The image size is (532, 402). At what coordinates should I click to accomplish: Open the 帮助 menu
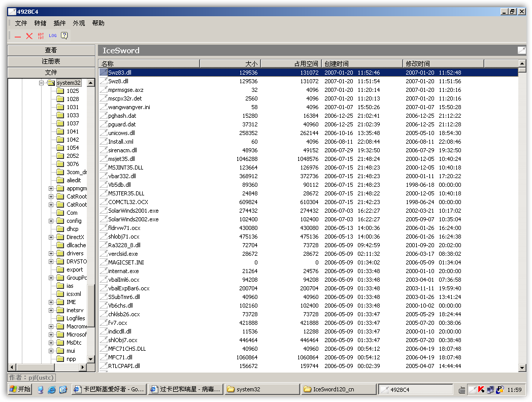click(98, 23)
